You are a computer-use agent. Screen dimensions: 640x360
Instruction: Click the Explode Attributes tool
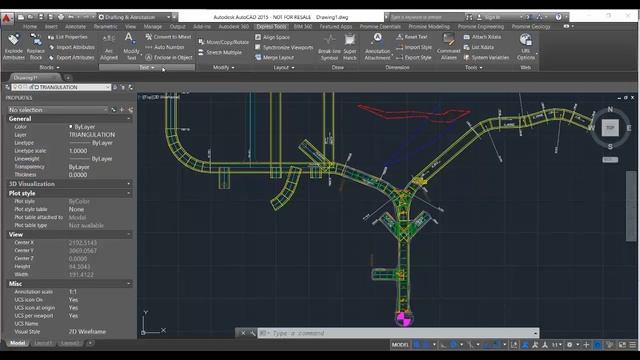click(13, 47)
